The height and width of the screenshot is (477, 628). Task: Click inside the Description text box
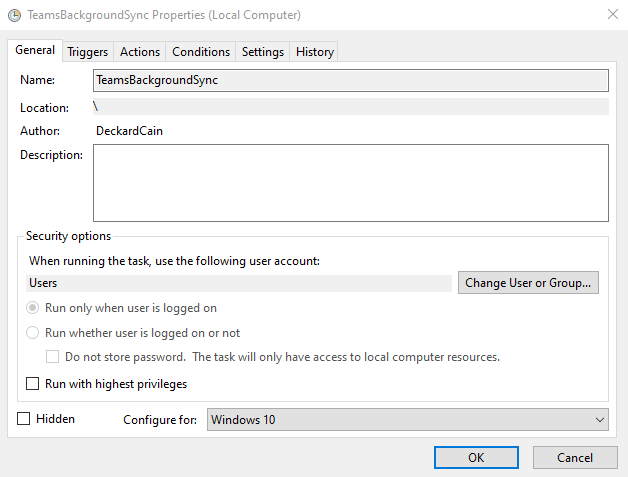[x=350, y=182]
